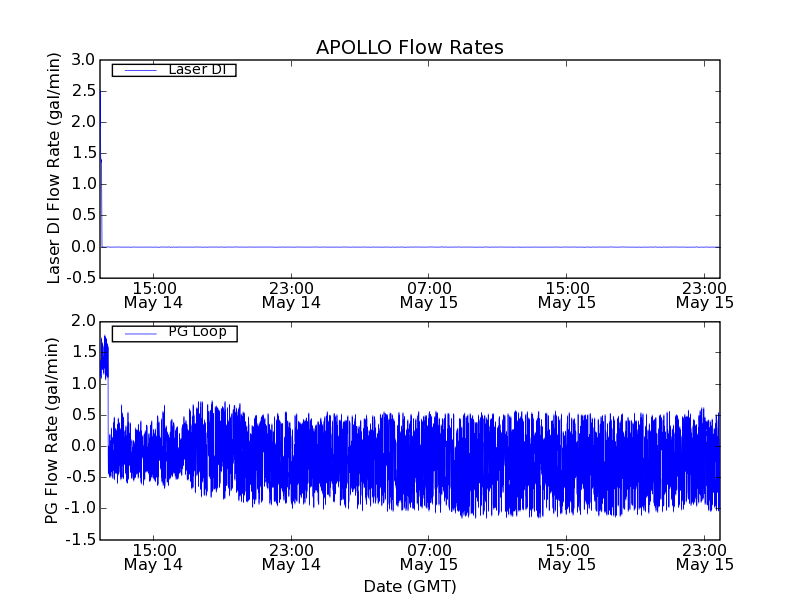This screenshot has height=600, width=800.
Task: Click the 07:00 May 15 tick under Laser DI plot
Action: 428,294
